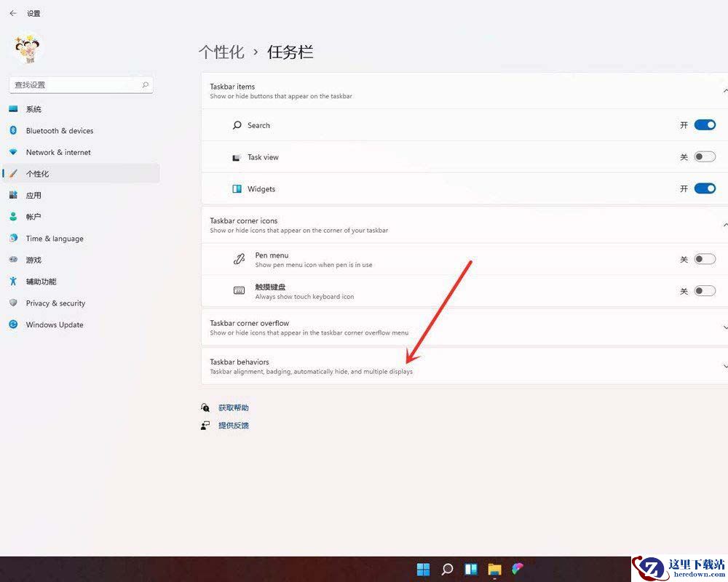Open Privacy & security category
Viewport: 728px width, 582px height.
click(82, 303)
